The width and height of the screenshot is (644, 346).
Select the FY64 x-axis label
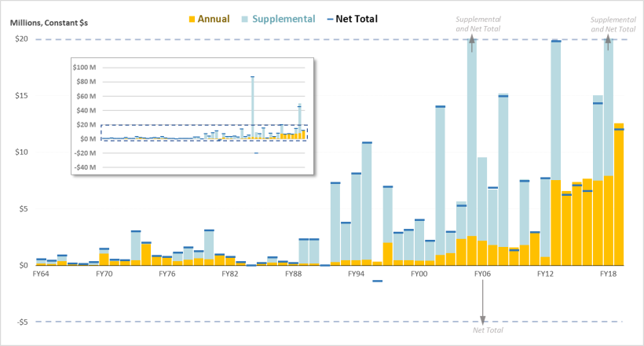coord(41,274)
